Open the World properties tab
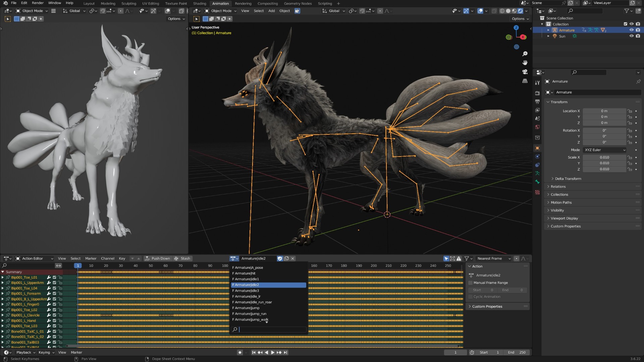 click(537, 127)
